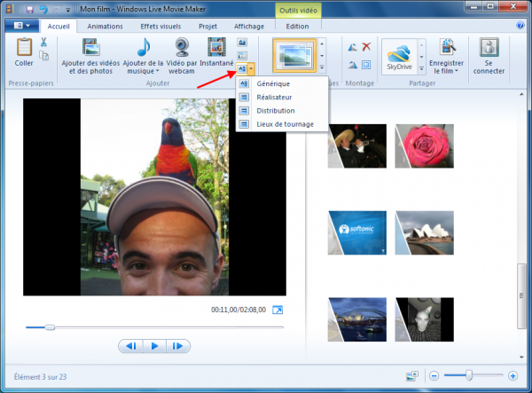
Task: Choose Lieux de tournage menu entry
Action: click(282, 123)
